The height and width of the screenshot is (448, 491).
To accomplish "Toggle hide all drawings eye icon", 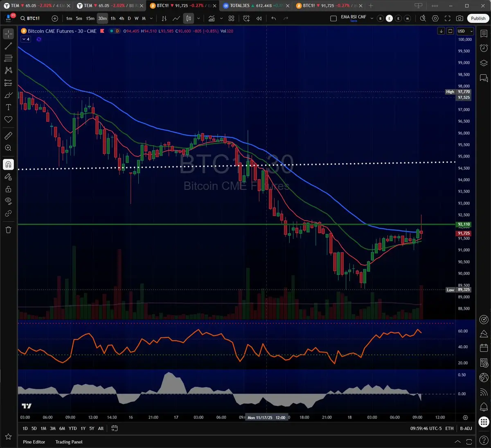I will click(x=8, y=201).
